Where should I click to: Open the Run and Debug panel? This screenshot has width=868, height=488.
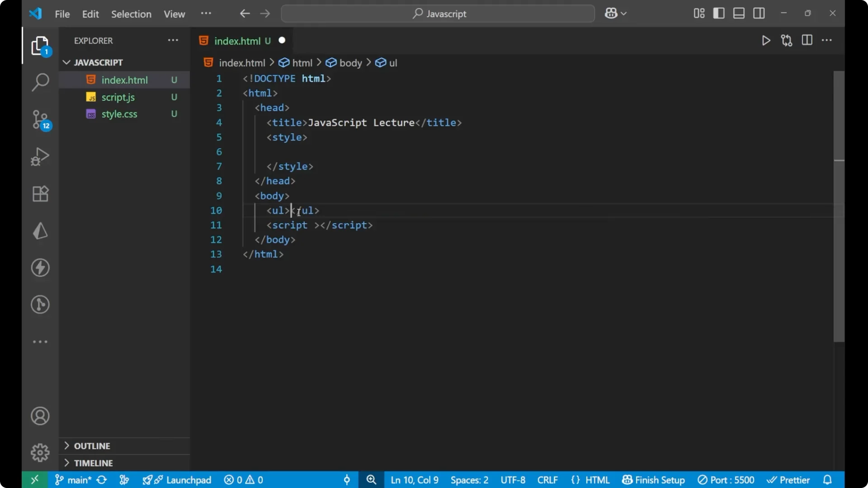coord(40,156)
